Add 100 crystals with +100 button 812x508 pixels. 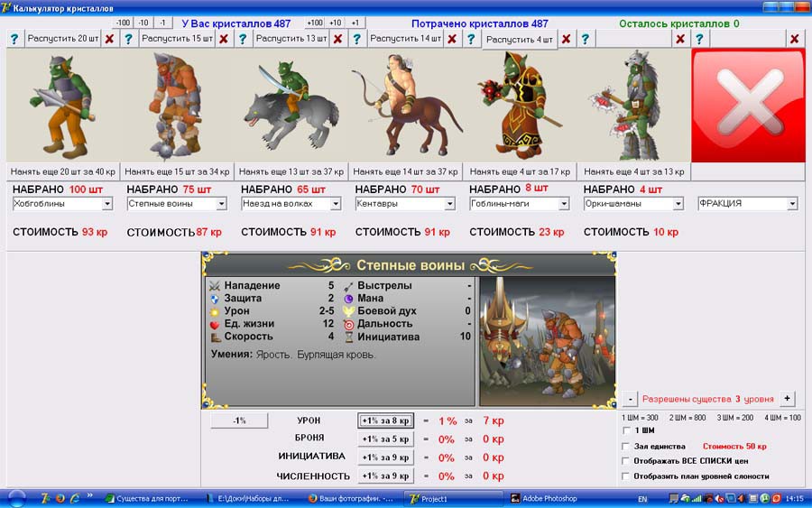315,23
